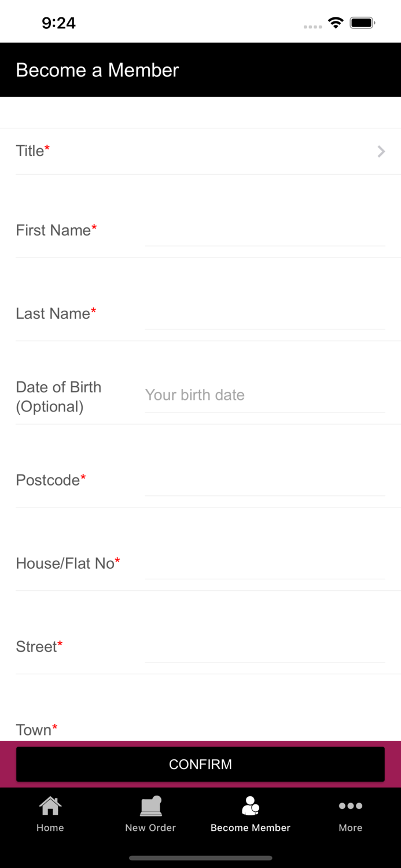Click the House/Flat No input field
Image resolution: width=401 pixels, height=868 pixels.
pos(264,564)
